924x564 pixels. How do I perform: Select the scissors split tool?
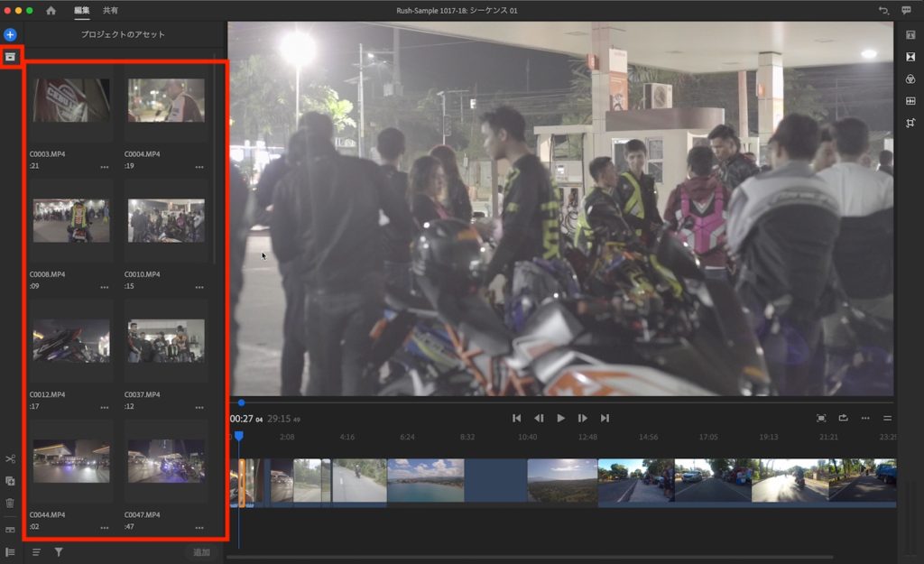(10, 459)
